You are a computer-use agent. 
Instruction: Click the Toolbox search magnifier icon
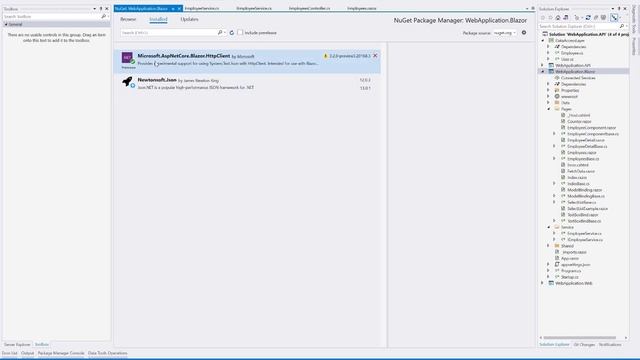click(103, 17)
